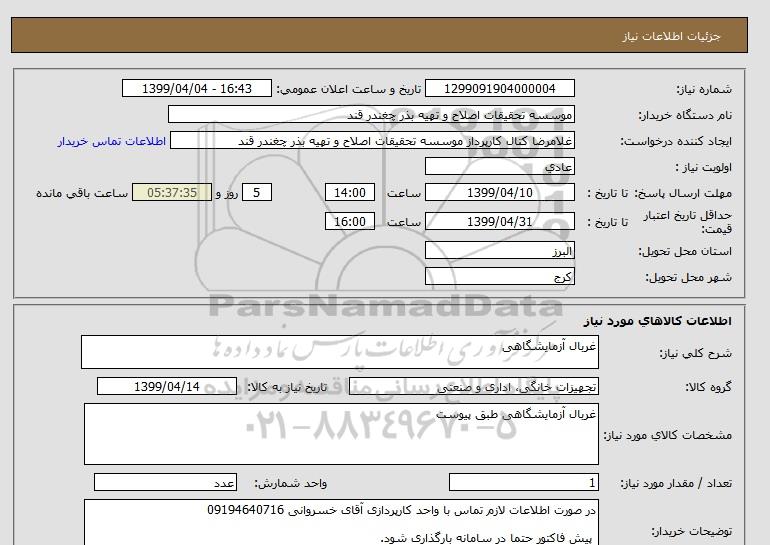Screen dimensions: 770x545
Task: Click the مهلت ارسال پاسخ label
Action: (683, 193)
